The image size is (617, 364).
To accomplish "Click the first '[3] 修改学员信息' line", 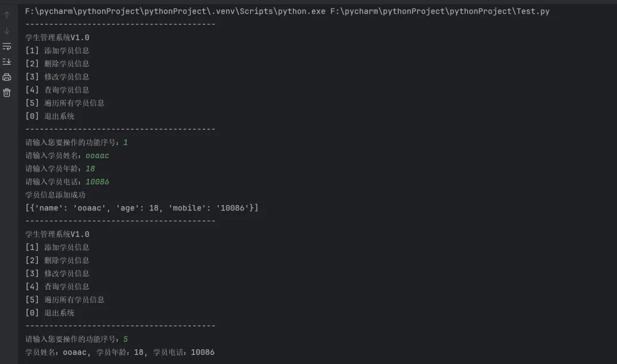I will click(x=57, y=77).
